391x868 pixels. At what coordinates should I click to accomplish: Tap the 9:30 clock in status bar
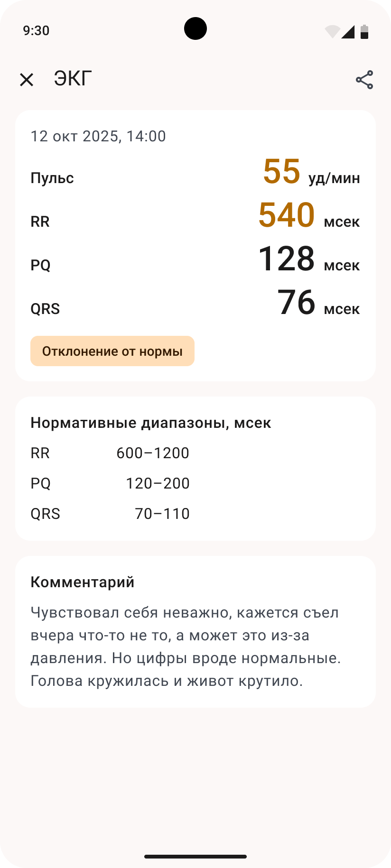[36, 31]
